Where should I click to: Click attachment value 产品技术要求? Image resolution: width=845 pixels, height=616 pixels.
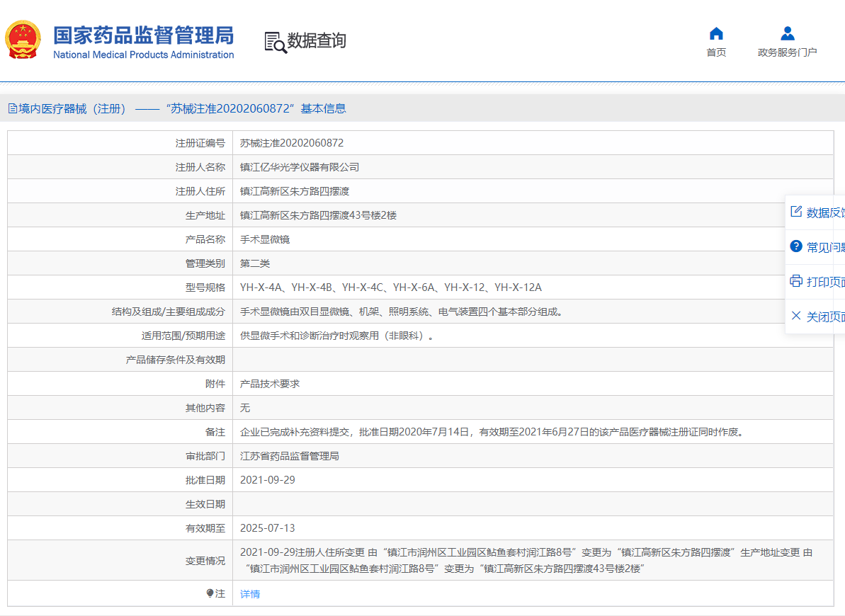point(269,384)
